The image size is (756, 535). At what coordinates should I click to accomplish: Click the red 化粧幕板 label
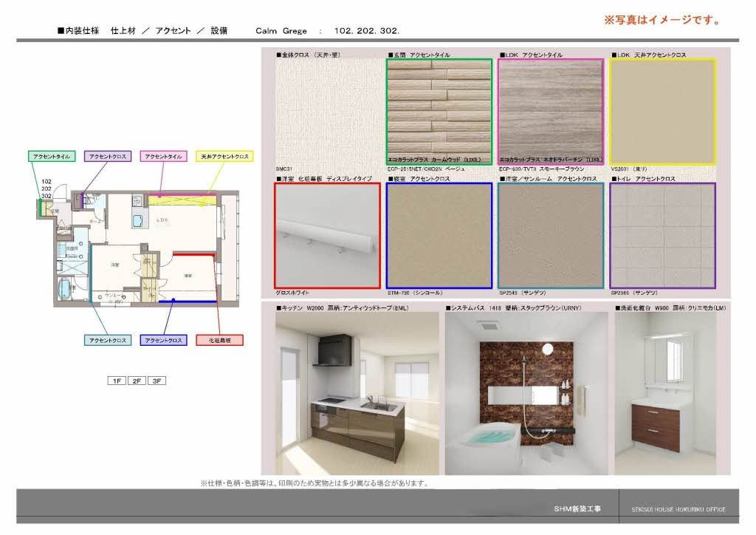coord(219,340)
